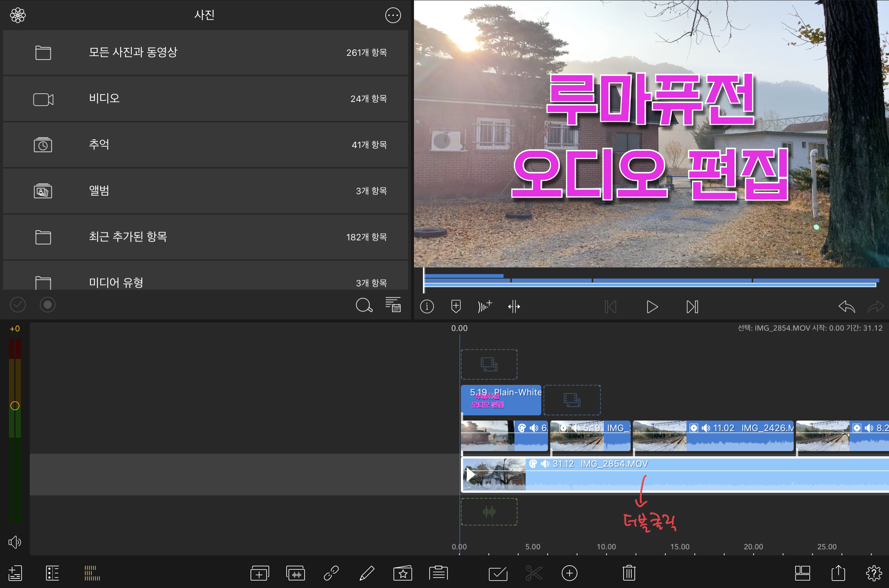Delete the clip with the trash icon
Viewport: 889px width, 588px height.
click(629, 573)
